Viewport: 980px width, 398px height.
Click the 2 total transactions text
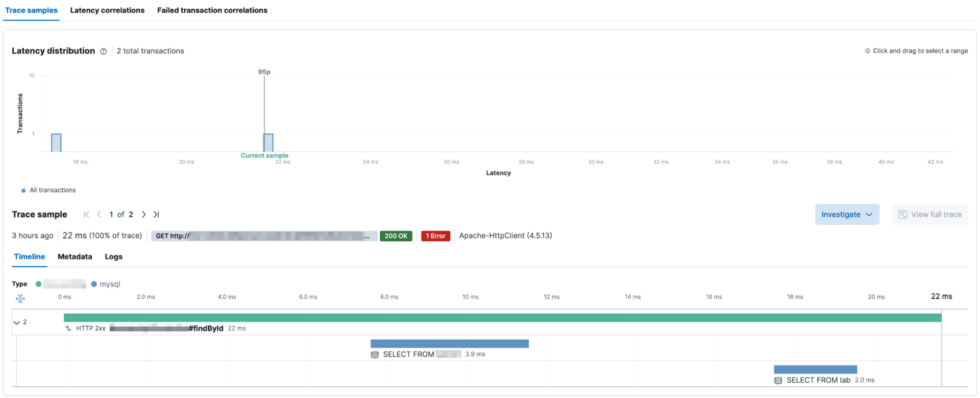tap(150, 51)
